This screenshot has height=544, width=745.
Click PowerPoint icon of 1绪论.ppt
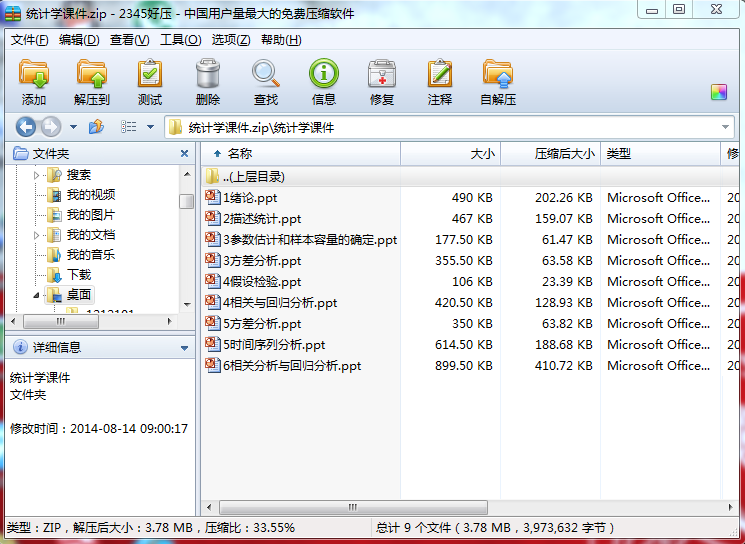click(x=212, y=197)
